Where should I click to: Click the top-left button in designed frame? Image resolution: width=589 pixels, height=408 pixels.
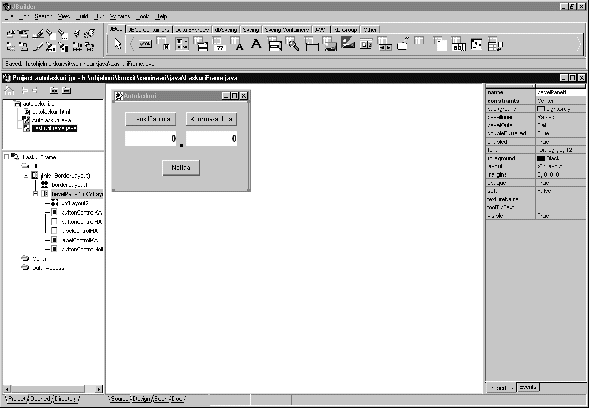coord(150,119)
